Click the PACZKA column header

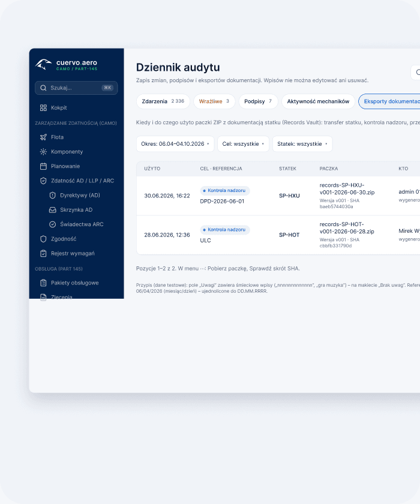pos(329,169)
